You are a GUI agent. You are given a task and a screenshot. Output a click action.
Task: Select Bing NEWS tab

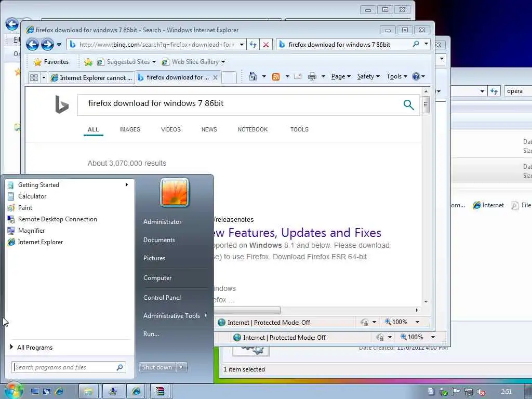[209, 129]
